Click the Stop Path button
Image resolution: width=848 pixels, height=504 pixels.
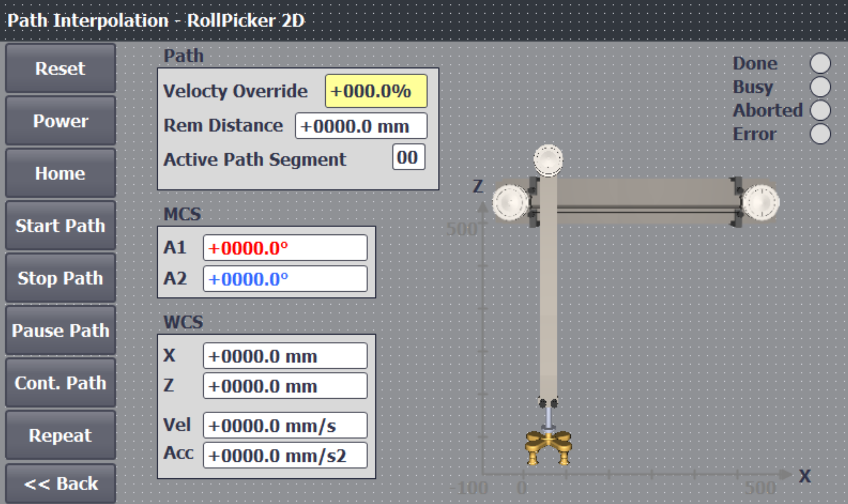pos(60,278)
